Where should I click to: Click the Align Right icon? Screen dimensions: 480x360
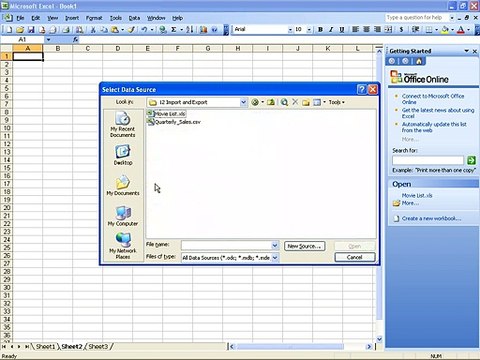coord(377,30)
